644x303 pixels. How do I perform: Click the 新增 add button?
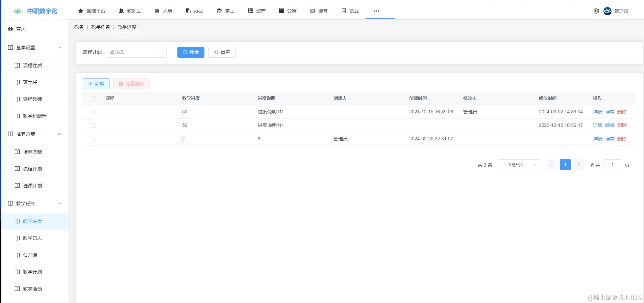point(96,84)
